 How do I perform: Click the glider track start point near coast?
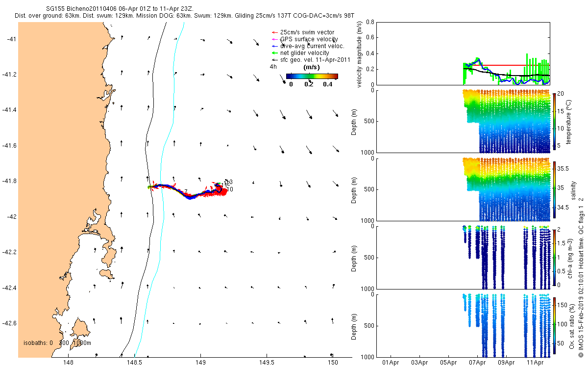click(149, 187)
